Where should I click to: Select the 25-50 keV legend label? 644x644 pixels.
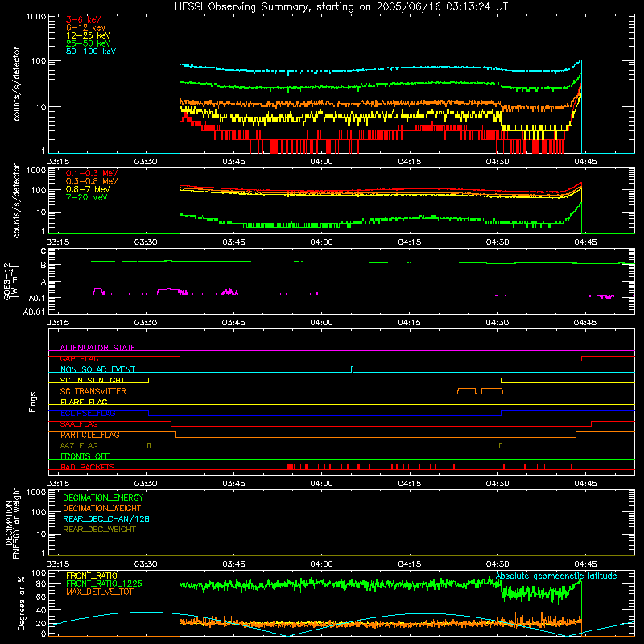89,43
